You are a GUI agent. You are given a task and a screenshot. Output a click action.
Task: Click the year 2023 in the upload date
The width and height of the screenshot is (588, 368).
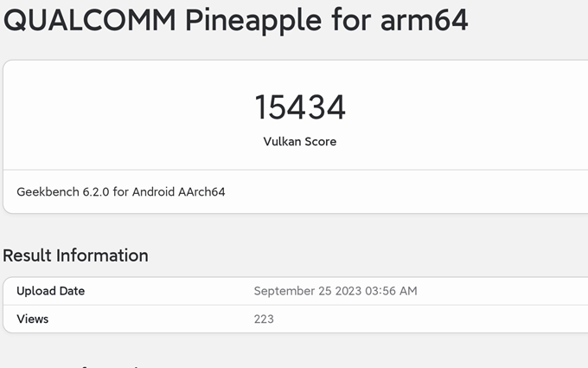(x=348, y=291)
